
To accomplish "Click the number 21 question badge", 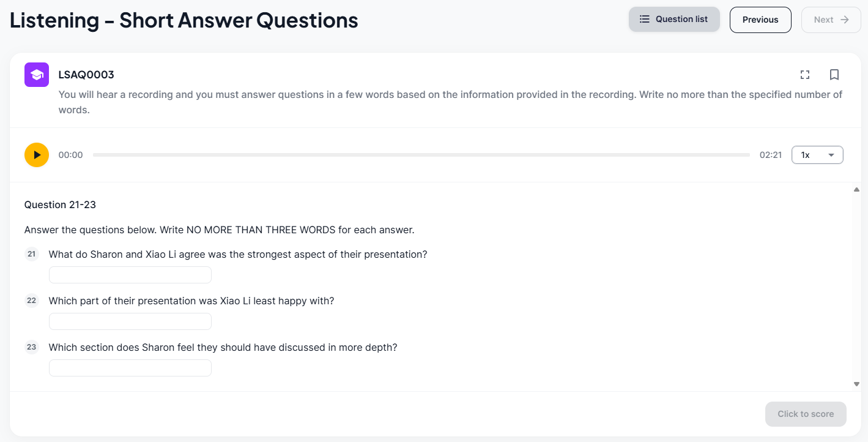I will [x=32, y=254].
